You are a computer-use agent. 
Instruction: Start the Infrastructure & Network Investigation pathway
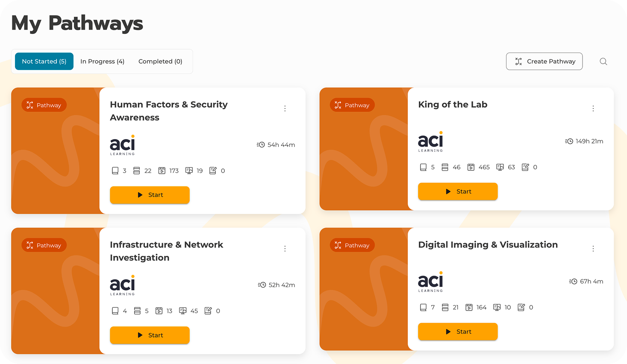point(150,335)
